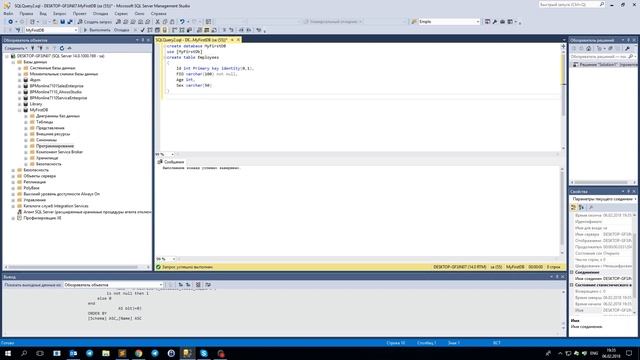Click the Open File folder icon in toolbar
This screenshot has width=640, height=360.
(55, 22)
